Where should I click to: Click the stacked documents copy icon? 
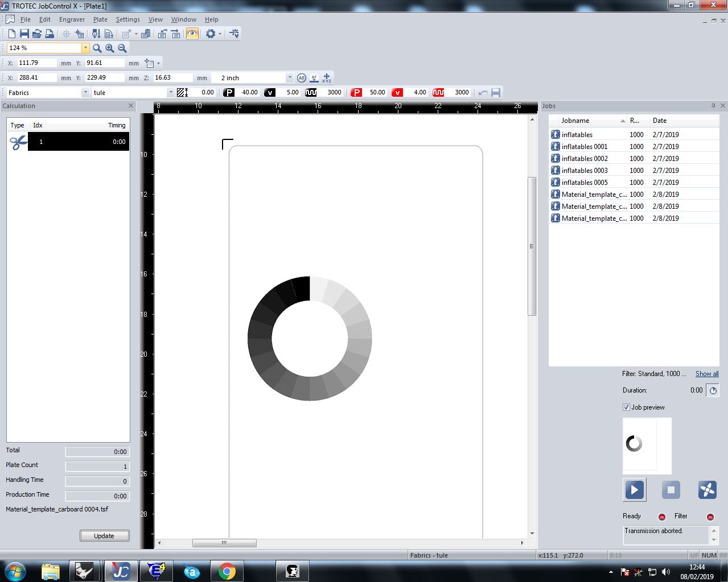pyautogui.click(x=146, y=34)
